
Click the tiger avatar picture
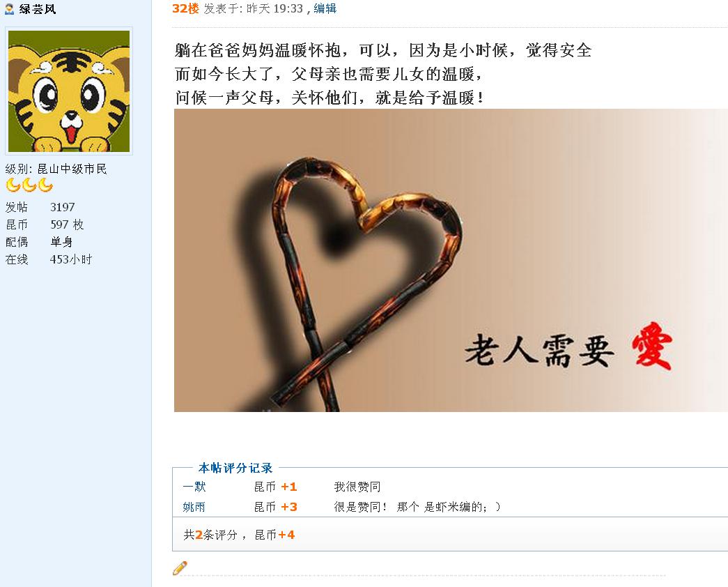point(69,91)
